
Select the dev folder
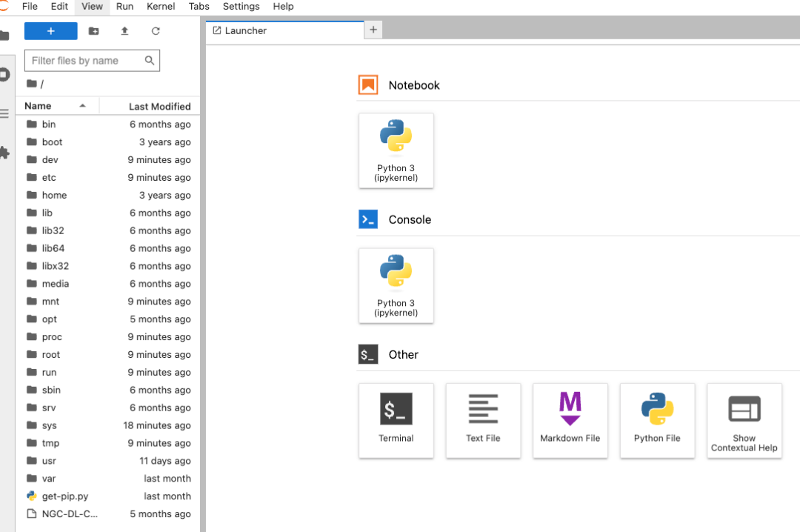pyautogui.click(x=107, y=160)
